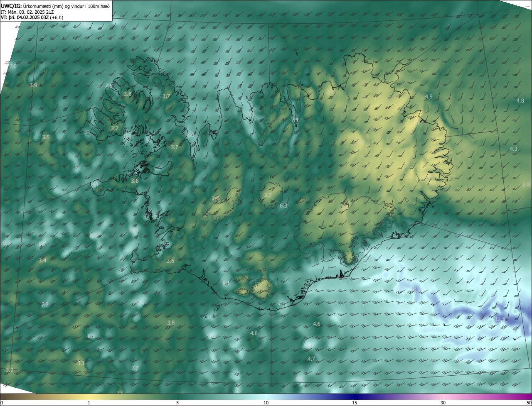Click the 3.5 value label on the map
532x406 pixels.
[46, 137]
